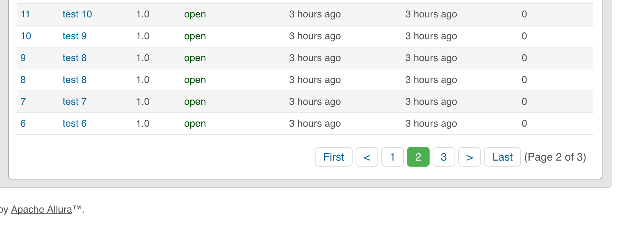The height and width of the screenshot is (236, 644).
Task: Switch to page 1 of tickets
Action: 392,157
